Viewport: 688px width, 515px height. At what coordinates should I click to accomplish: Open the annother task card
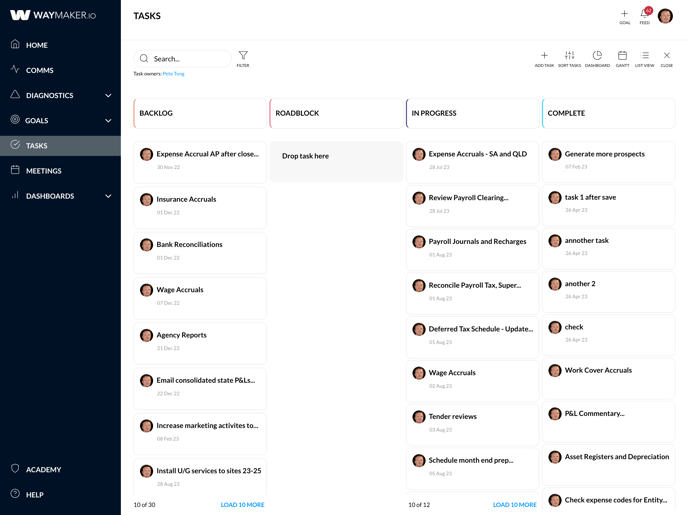[609, 248]
